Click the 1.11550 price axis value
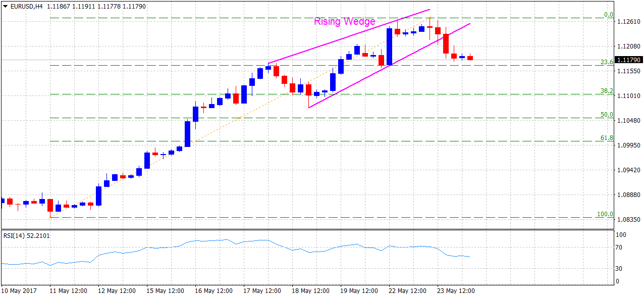The image size is (644, 297). (x=629, y=71)
